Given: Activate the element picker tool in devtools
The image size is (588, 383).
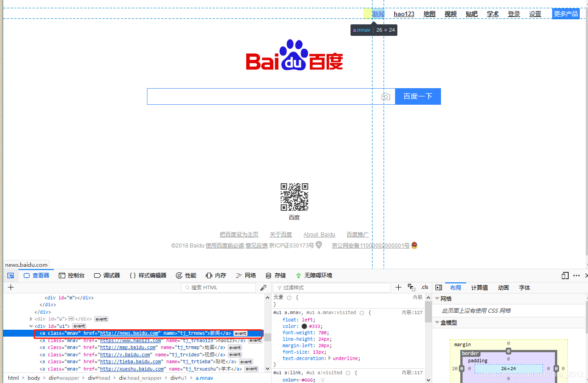Looking at the screenshot, I should [11, 276].
